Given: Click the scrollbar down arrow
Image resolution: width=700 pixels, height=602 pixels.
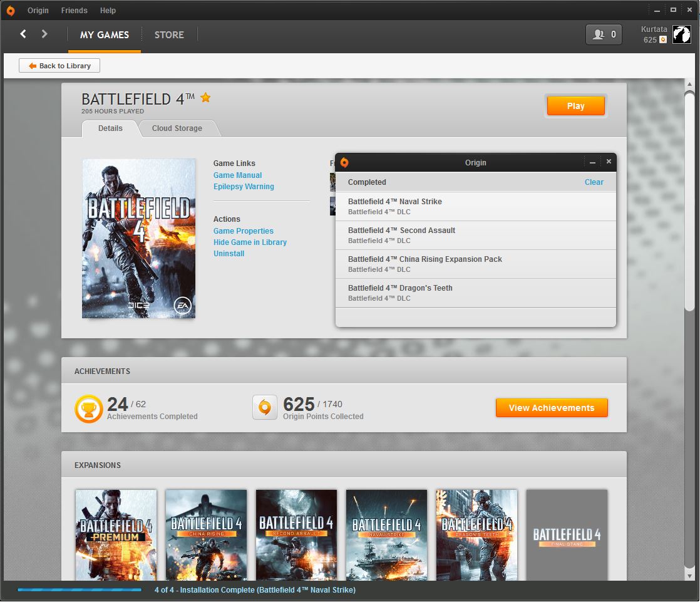Looking at the screenshot, I should click(x=690, y=576).
